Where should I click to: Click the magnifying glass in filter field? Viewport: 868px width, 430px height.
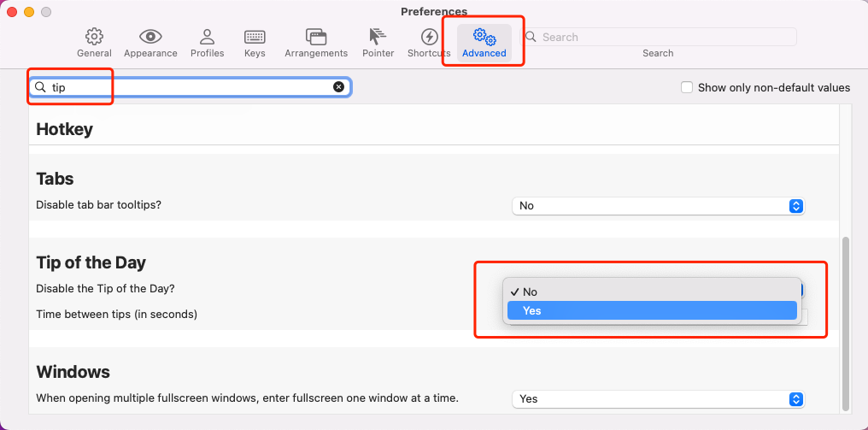coord(40,87)
